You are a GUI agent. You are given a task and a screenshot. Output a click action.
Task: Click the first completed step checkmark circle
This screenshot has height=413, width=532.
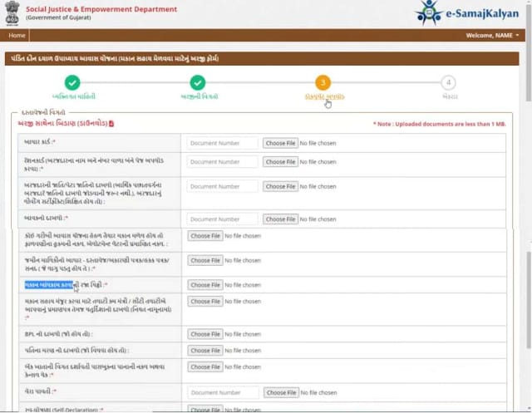(72, 82)
